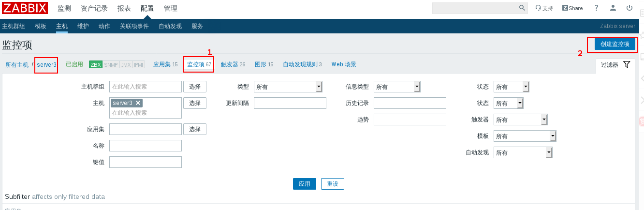Click 创建监控项 button

pyautogui.click(x=615, y=44)
